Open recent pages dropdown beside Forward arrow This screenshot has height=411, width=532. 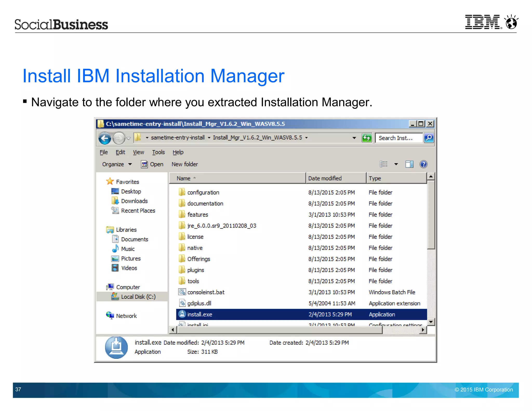(129, 138)
